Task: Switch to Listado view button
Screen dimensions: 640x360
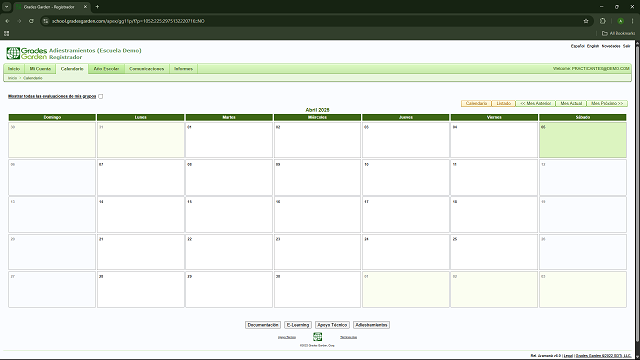Action: click(504, 104)
